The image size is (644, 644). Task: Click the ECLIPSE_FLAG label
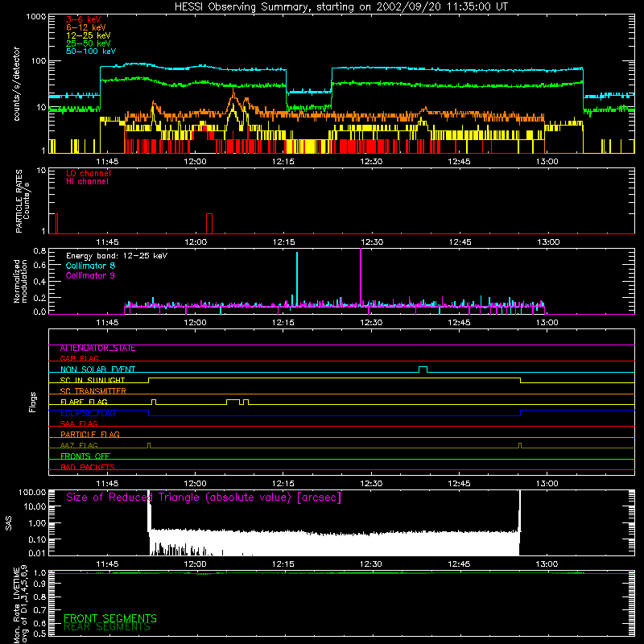click(x=88, y=413)
